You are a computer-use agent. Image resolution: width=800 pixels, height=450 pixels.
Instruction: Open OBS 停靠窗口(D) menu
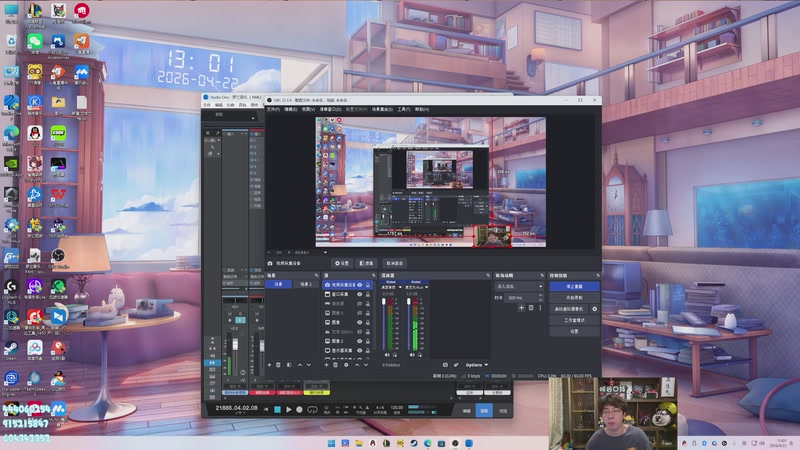[331, 109]
